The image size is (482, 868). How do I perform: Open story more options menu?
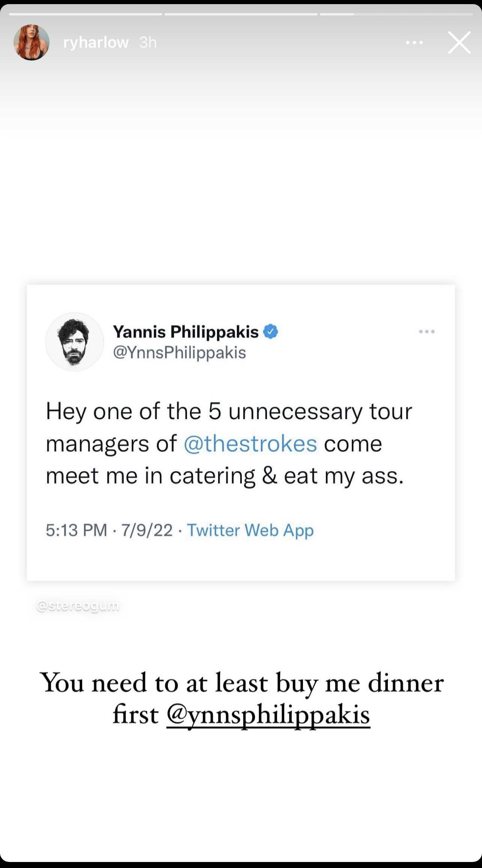(x=414, y=42)
